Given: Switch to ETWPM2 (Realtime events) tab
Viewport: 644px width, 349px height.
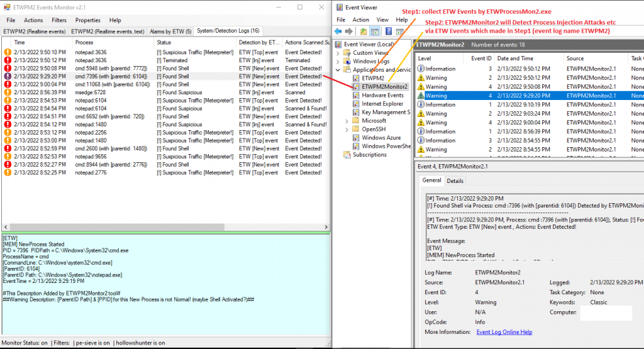Looking at the screenshot, I should pos(35,31).
